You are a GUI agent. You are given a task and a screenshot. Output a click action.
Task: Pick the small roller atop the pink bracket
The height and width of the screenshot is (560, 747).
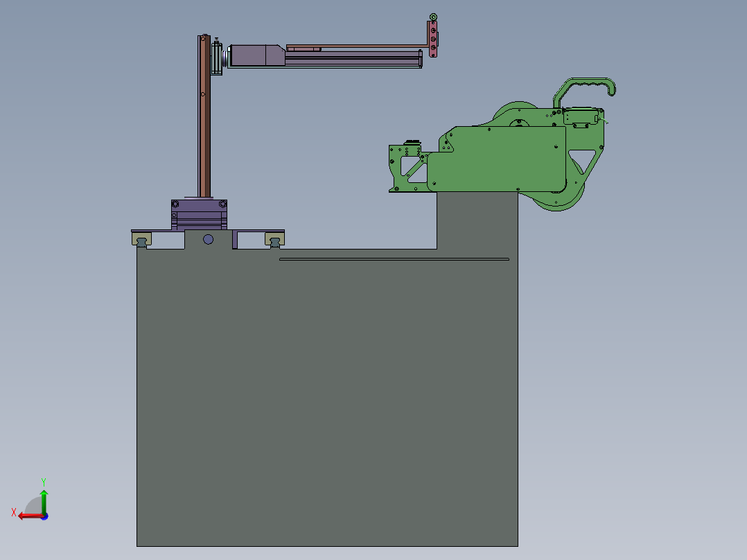[433, 17]
